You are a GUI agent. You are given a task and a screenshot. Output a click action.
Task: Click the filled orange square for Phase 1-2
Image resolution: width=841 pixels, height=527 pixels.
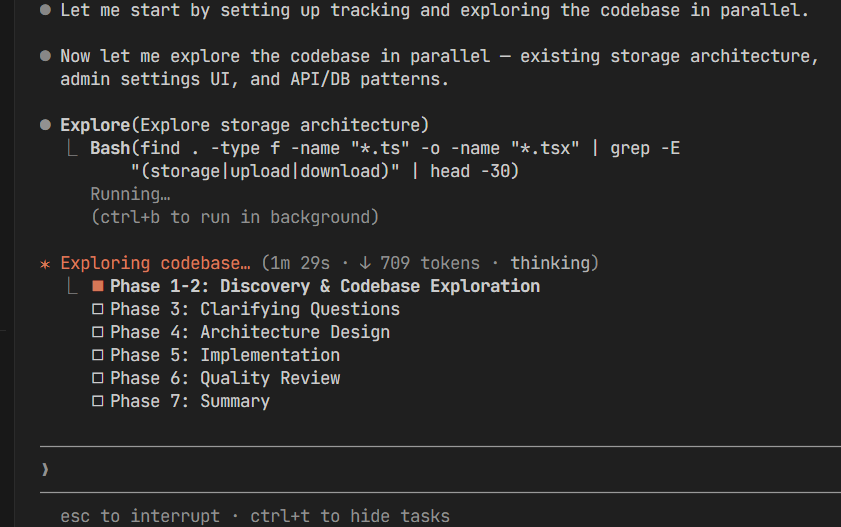click(x=98, y=286)
